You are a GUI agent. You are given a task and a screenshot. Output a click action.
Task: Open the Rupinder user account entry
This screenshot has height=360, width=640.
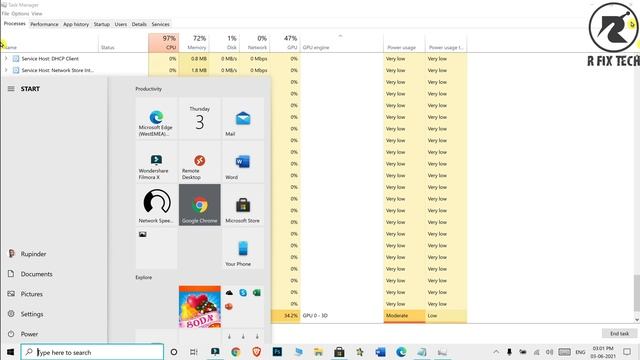pyautogui.click(x=53, y=254)
